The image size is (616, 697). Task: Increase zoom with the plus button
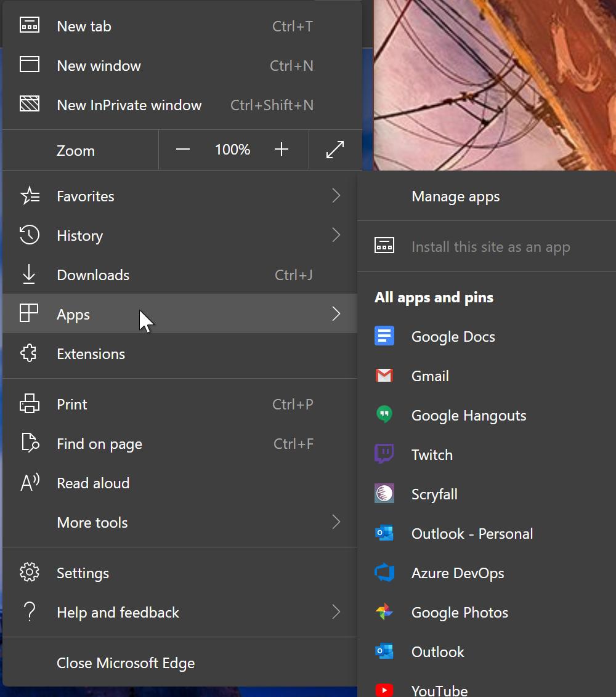coord(281,150)
